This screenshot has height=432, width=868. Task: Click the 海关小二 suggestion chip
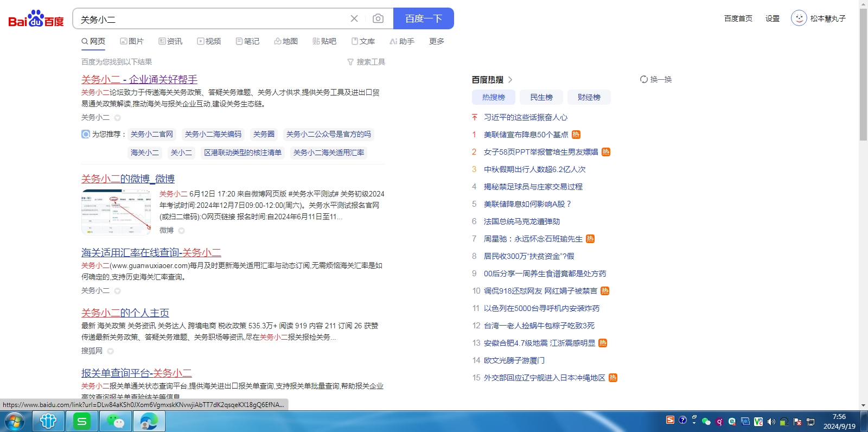pos(145,153)
